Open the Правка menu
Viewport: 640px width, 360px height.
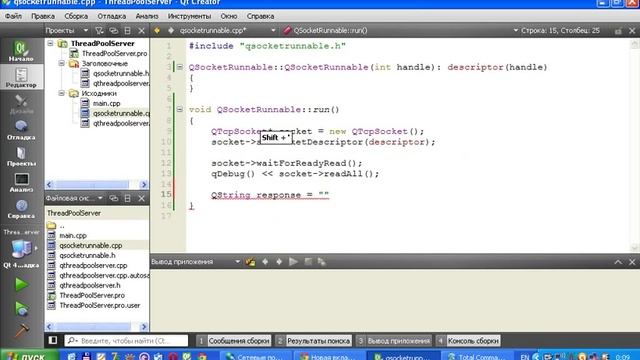43,16
